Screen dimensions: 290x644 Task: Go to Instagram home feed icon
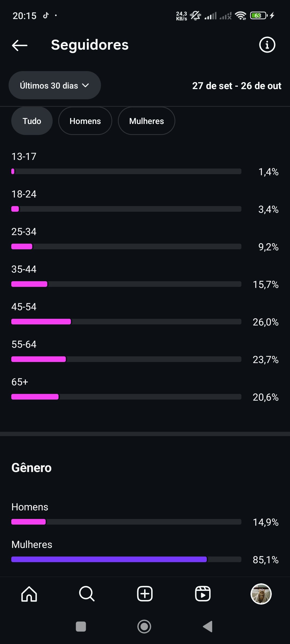tap(29, 594)
